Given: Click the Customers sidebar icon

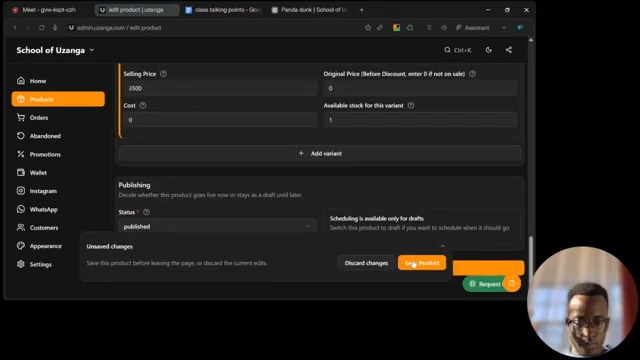Looking at the screenshot, I should click(21, 227).
